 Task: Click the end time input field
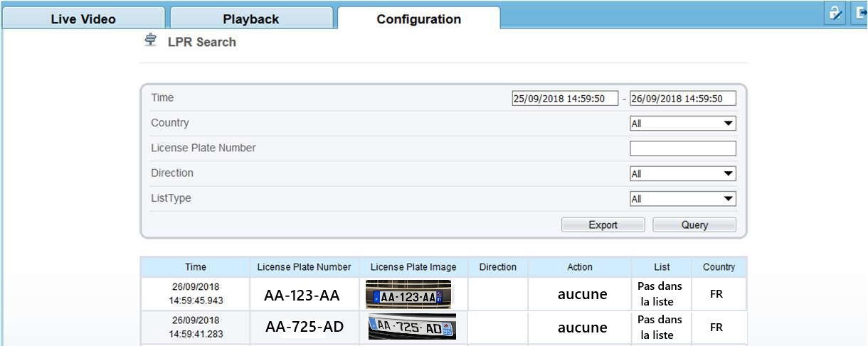(682, 99)
